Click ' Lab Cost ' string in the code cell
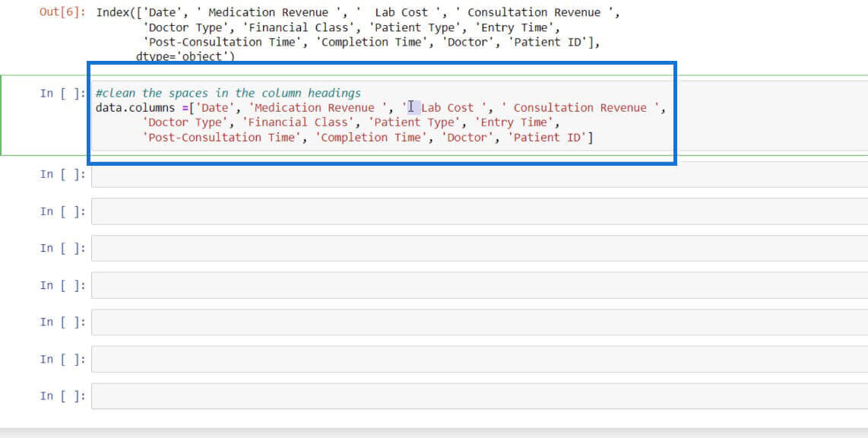868x438 pixels. point(447,108)
